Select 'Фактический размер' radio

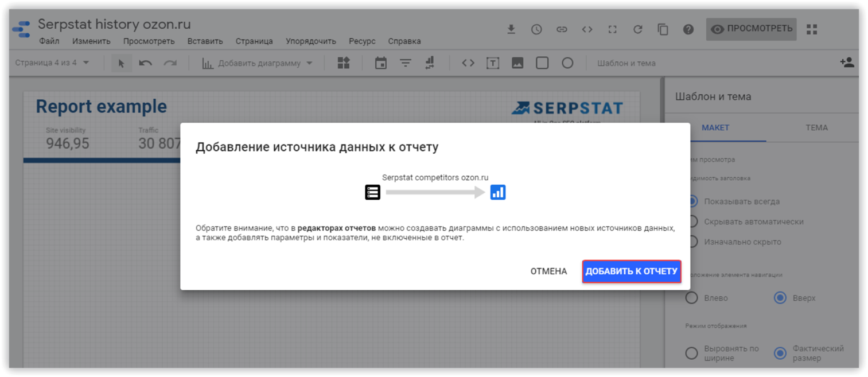click(780, 353)
